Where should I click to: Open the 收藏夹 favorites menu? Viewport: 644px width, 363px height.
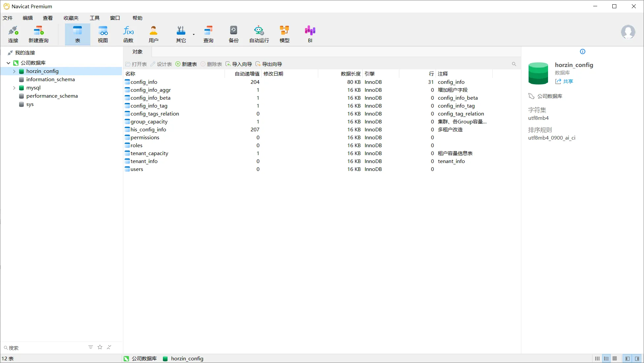click(71, 18)
